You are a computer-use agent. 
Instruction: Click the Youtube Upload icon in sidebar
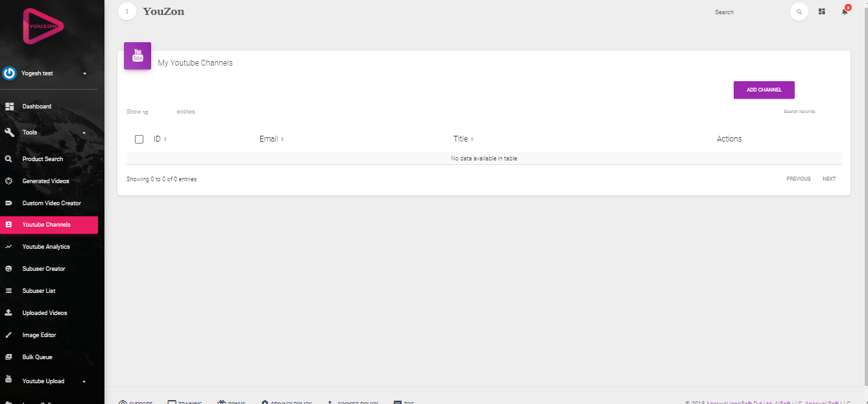8,381
